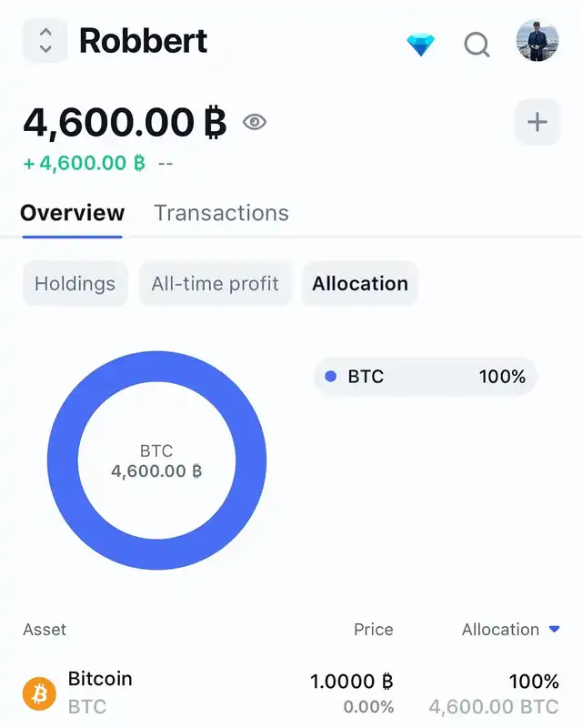Switch to the Transactions tab
582x728 pixels.
pyautogui.click(x=221, y=213)
